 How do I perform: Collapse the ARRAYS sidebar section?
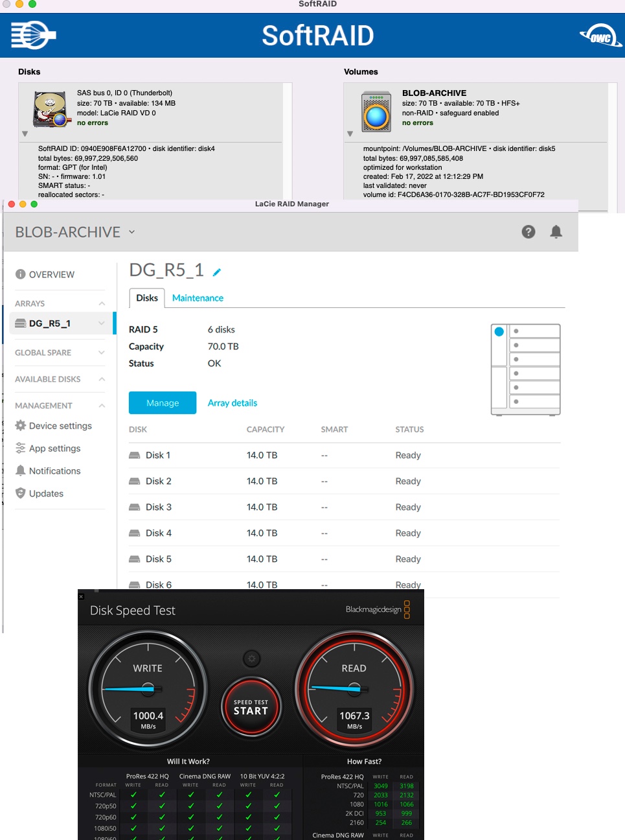[102, 303]
